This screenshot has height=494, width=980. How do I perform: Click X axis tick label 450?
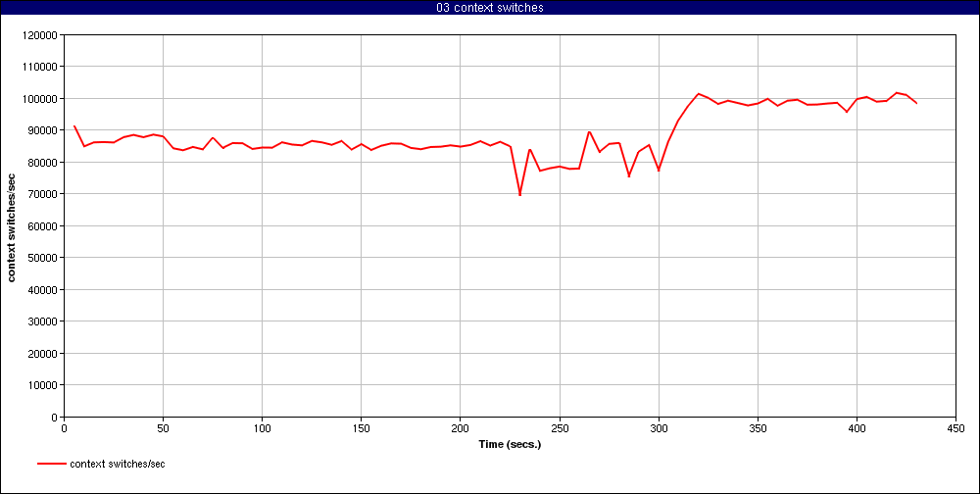point(955,429)
